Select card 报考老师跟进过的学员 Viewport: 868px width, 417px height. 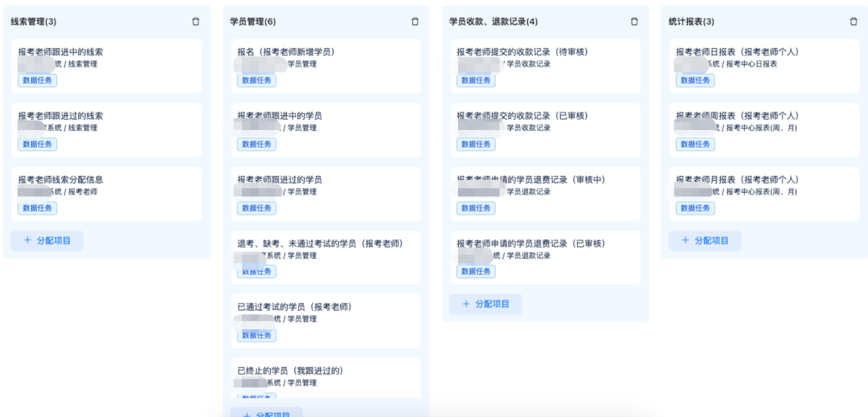click(x=326, y=194)
